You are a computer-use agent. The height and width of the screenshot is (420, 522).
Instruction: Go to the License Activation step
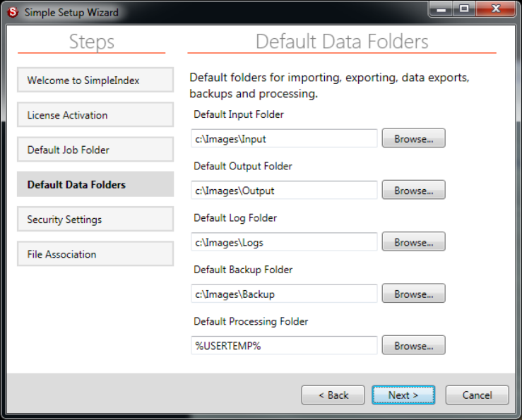pos(95,115)
